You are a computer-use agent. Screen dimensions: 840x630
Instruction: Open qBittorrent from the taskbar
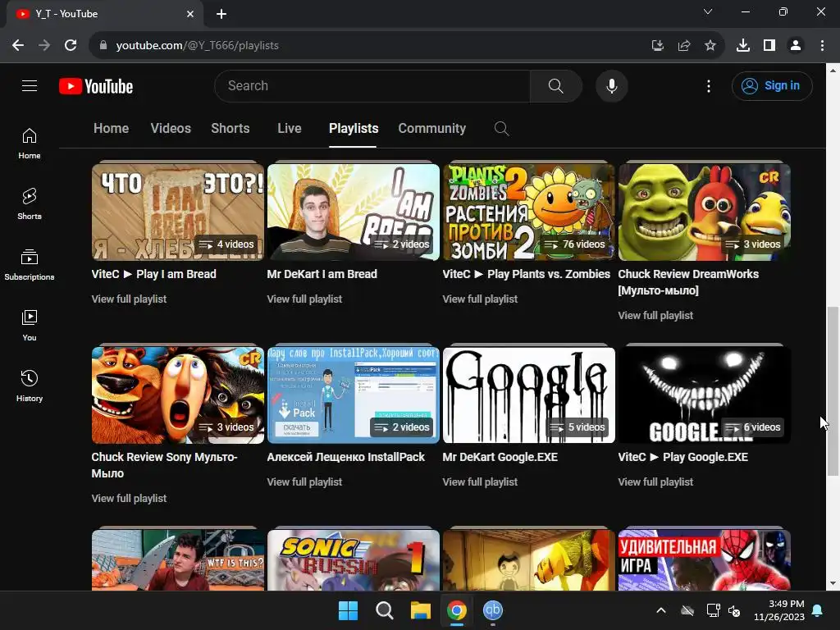[x=493, y=610]
